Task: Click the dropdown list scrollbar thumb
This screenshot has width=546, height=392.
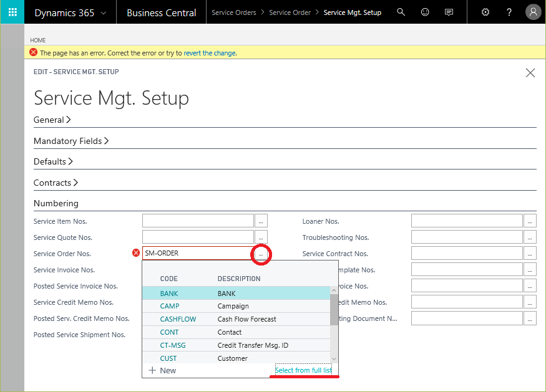Action: point(334,310)
